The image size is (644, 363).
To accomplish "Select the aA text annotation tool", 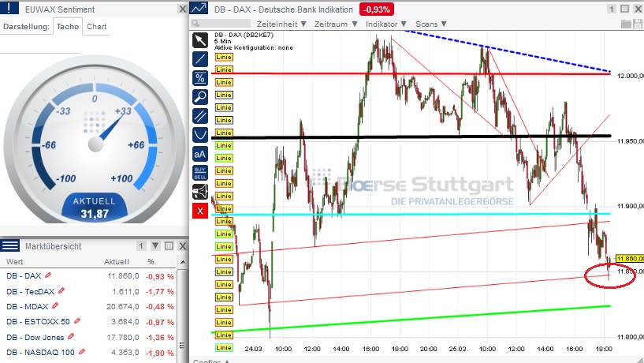I will [200, 154].
